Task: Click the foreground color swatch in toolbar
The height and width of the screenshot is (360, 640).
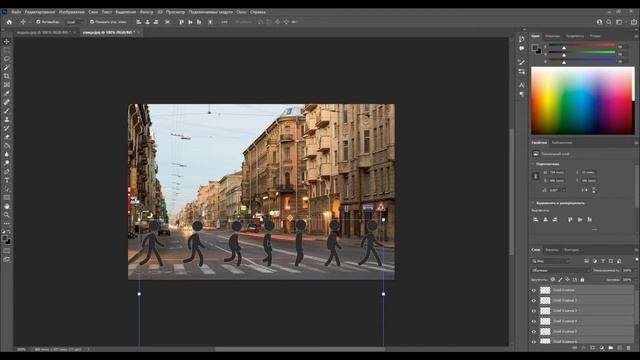Action: click(4, 239)
